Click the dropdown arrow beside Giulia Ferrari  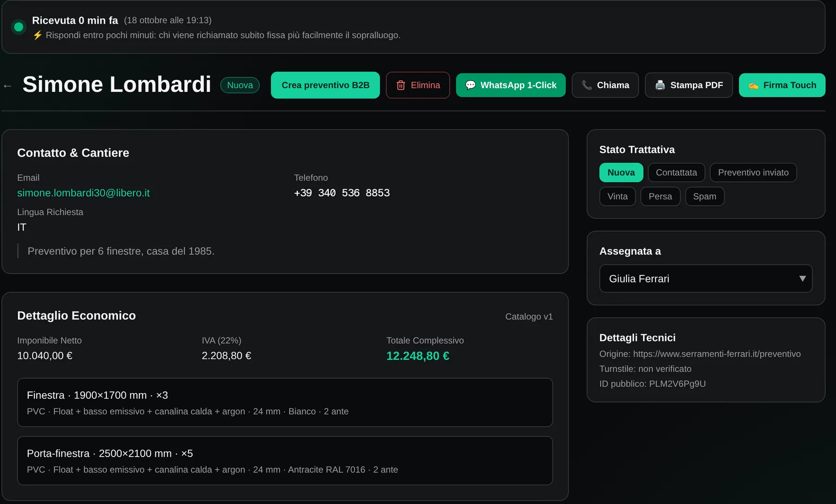(x=802, y=279)
